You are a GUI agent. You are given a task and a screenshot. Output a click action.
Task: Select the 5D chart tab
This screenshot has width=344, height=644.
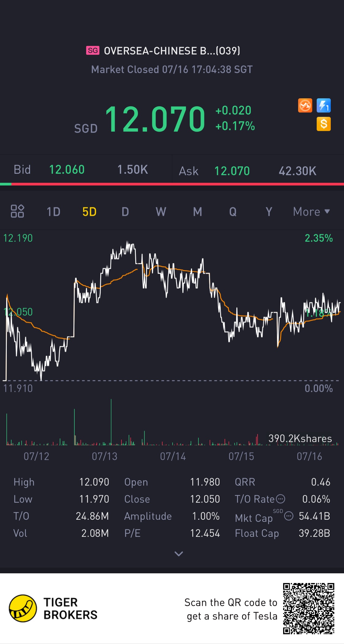pyautogui.click(x=90, y=212)
